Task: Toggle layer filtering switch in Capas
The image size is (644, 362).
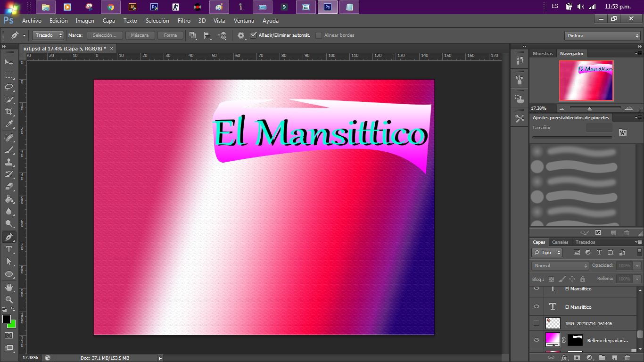Action: coord(639,252)
